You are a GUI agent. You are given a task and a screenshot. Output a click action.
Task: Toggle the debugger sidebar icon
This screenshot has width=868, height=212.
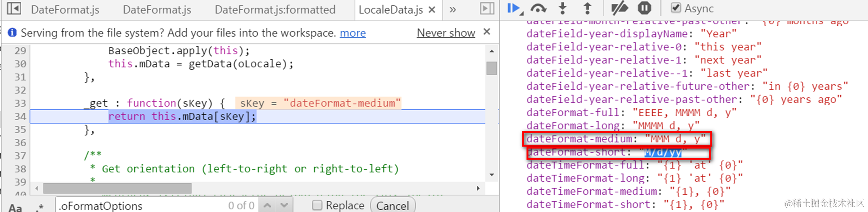(x=487, y=9)
